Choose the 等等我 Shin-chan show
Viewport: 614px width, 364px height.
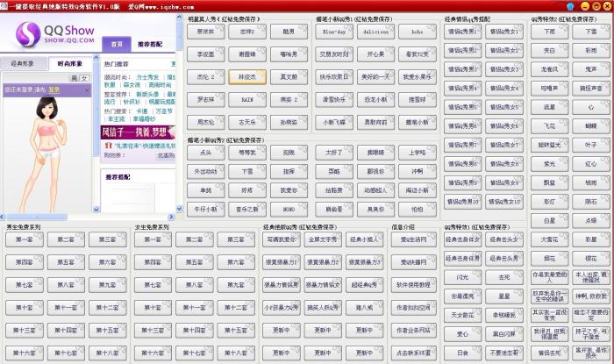tap(247, 153)
